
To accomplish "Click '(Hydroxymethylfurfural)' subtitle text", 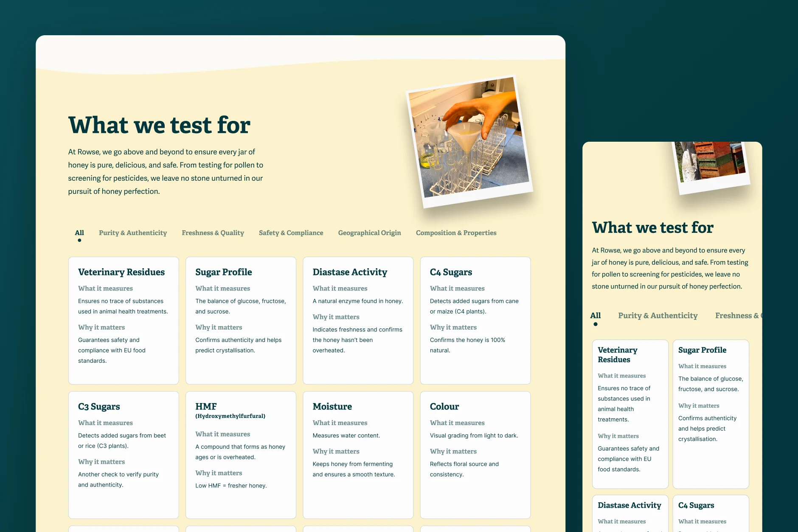I will 230,416.
